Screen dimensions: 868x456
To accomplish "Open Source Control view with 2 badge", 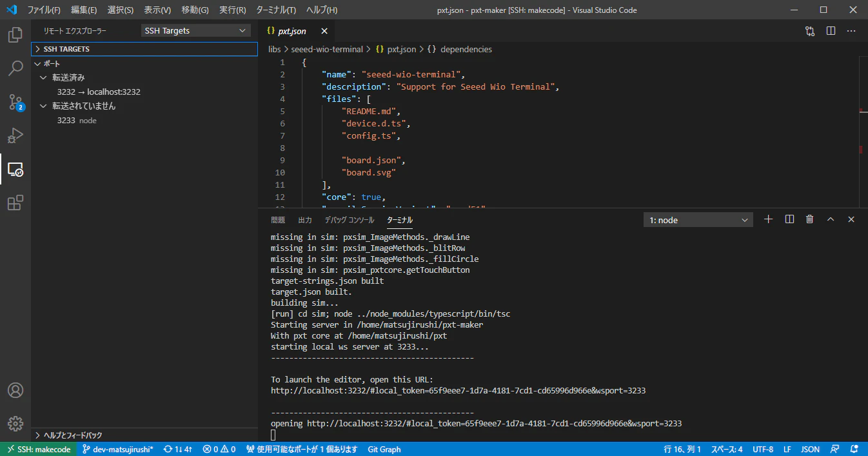I will [15, 102].
